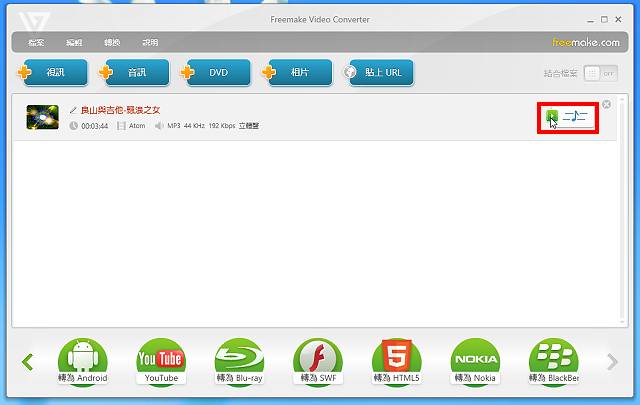
Task: Maximize the Freemake Video Converter window
Action: (x=604, y=19)
